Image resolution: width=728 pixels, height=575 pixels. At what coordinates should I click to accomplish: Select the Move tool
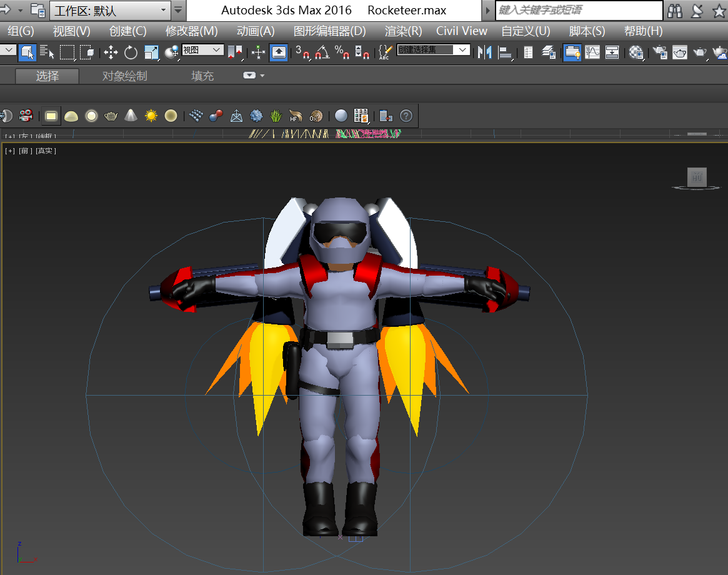pyautogui.click(x=111, y=52)
